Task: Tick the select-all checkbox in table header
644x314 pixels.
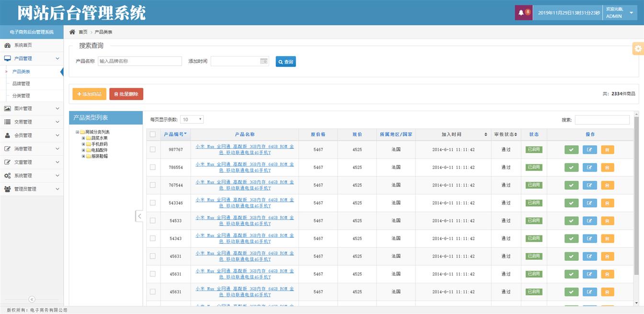Action: [152, 134]
